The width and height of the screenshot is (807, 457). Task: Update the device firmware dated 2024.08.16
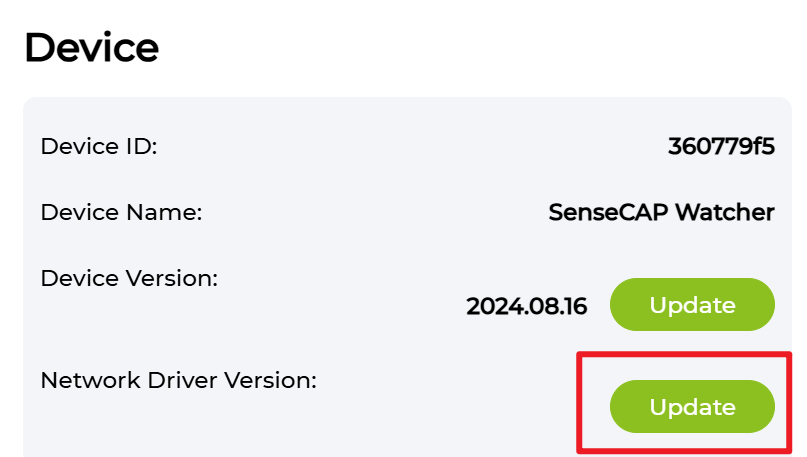pos(692,305)
